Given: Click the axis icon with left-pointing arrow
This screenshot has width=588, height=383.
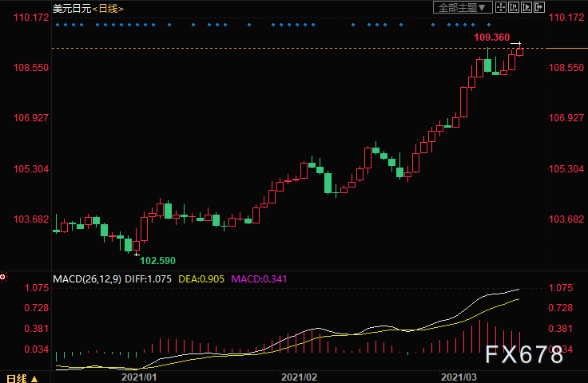Looking at the screenshot, I should 514,7.
